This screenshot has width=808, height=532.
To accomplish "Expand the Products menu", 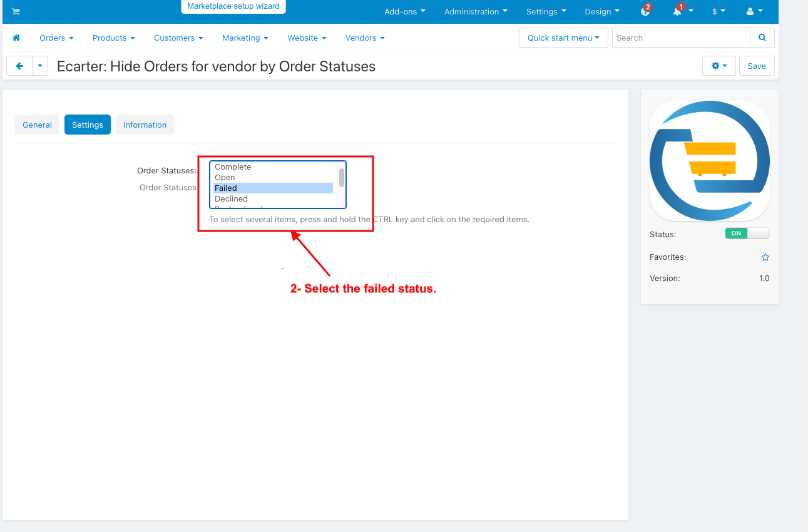I will point(114,38).
